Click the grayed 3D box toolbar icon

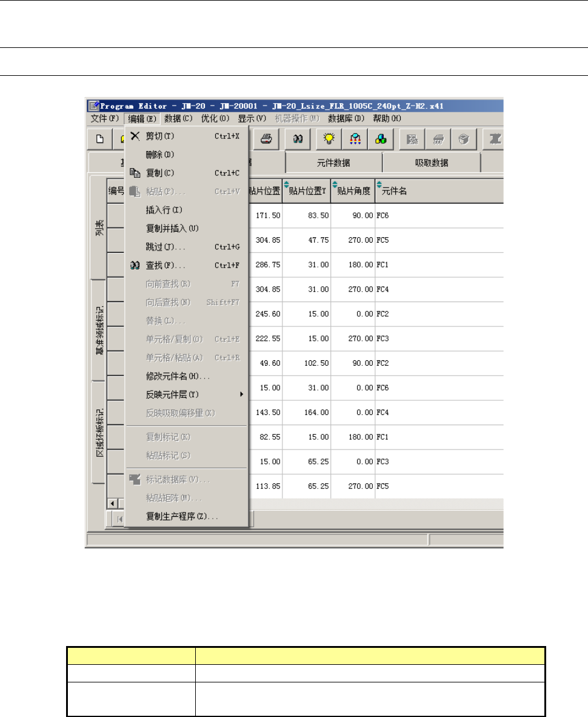click(464, 139)
